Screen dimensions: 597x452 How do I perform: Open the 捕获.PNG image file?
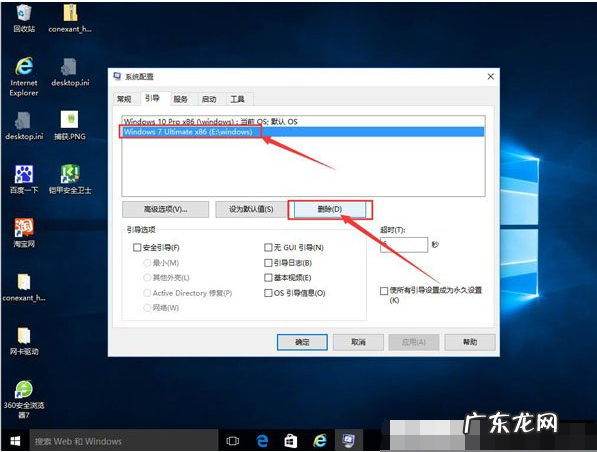click(x=70, y=126)
